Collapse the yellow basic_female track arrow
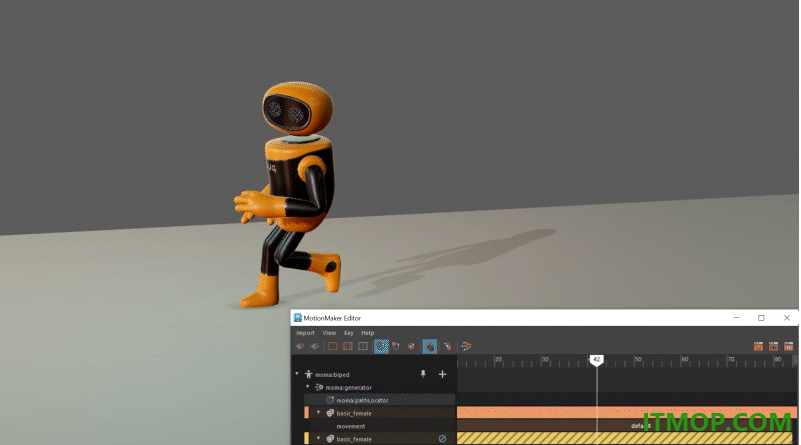 point(319,438)
